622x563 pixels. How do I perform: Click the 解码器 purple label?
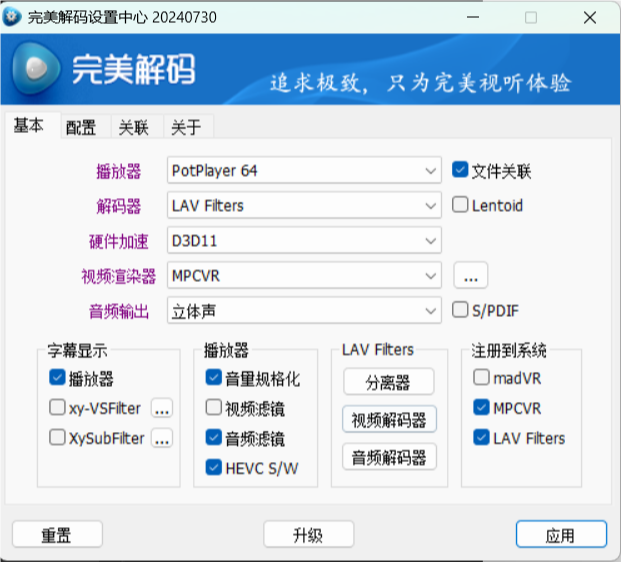(119, 206)
